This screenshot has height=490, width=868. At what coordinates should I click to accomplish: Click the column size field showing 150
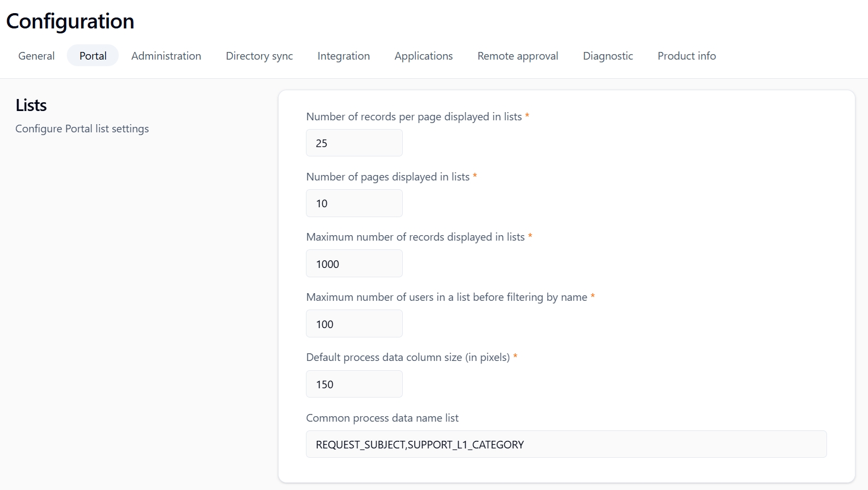coord(354,384)
